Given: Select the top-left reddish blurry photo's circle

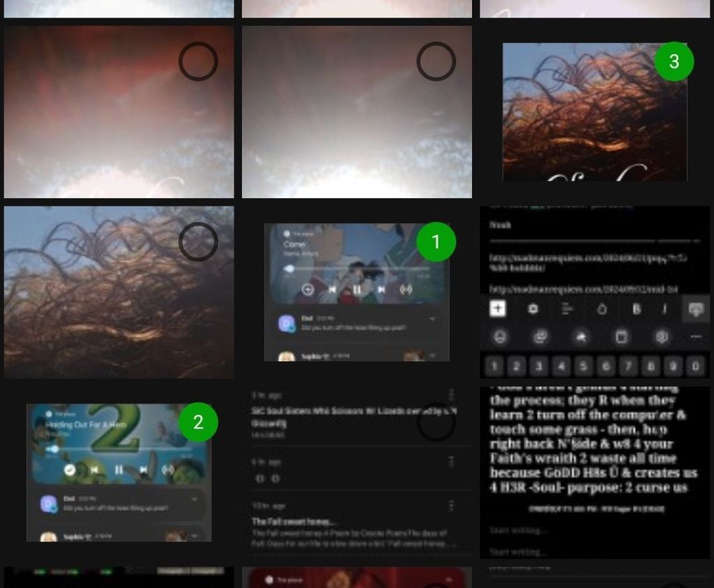Looking at the screenshot, I should coord(198,61).
